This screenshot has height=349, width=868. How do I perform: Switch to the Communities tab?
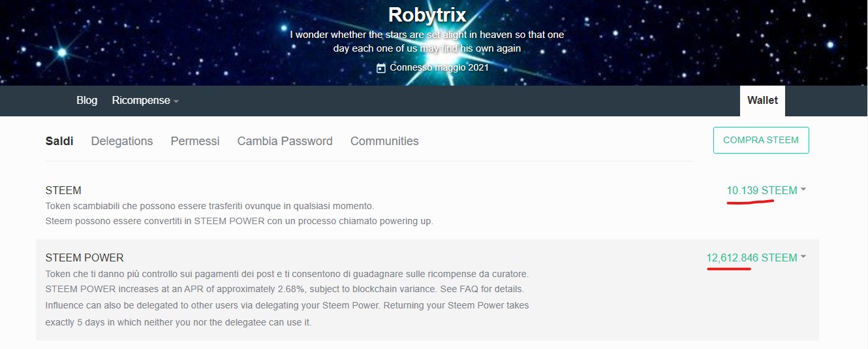click(x=384, y=141)
